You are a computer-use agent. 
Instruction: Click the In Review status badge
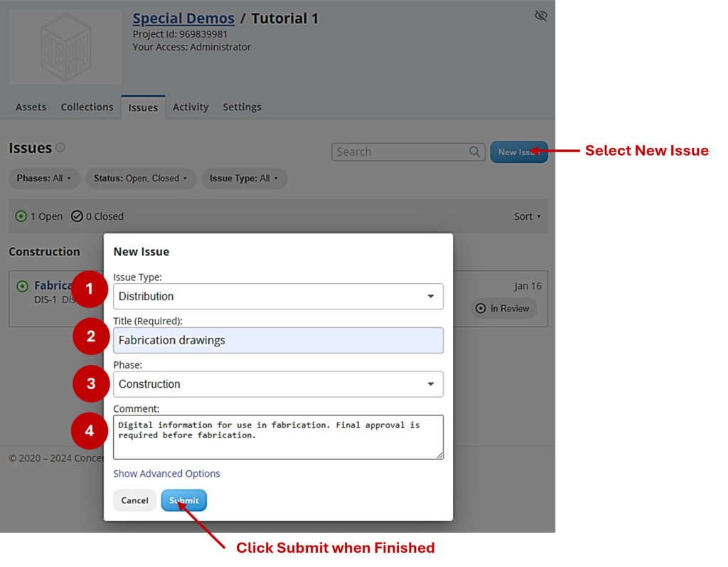pos(503,308)
